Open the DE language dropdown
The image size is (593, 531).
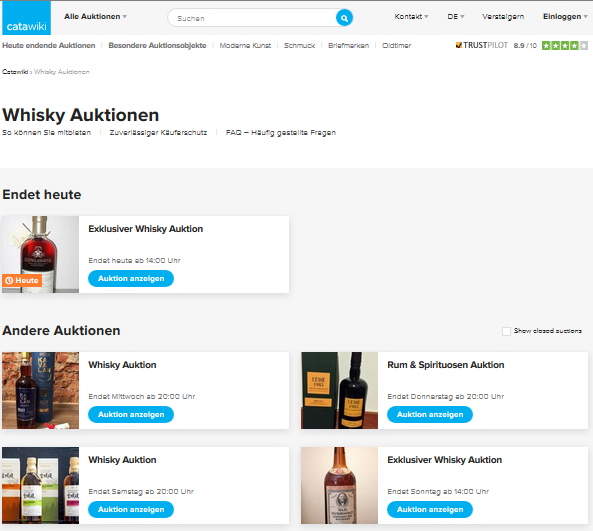pyautogui.click(x=456, y=17)
